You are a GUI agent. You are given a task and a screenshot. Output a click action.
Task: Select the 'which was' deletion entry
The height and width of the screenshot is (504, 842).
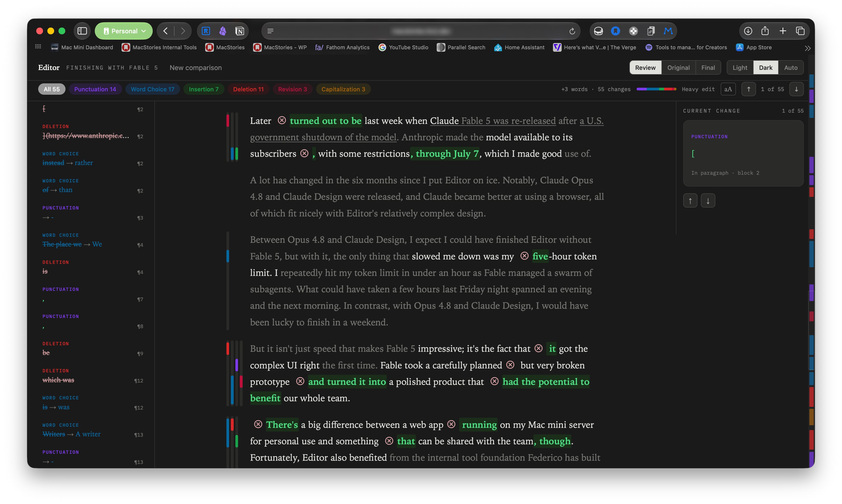pos(92,376)
